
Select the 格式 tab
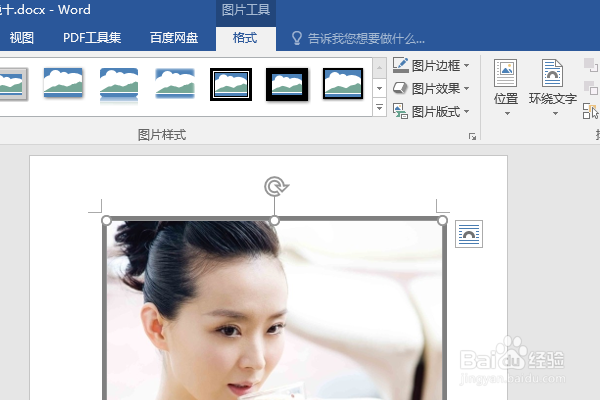click(245, 38)
